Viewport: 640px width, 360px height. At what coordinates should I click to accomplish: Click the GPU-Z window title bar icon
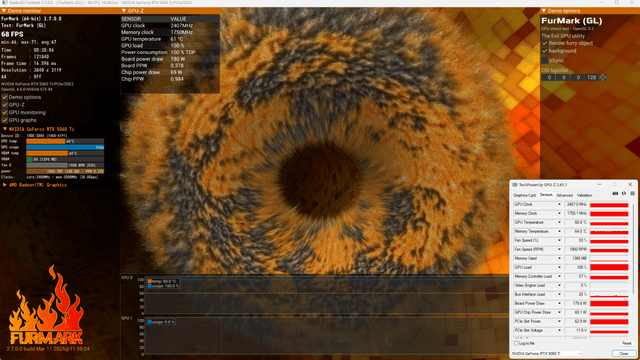[x=515, y=185]
